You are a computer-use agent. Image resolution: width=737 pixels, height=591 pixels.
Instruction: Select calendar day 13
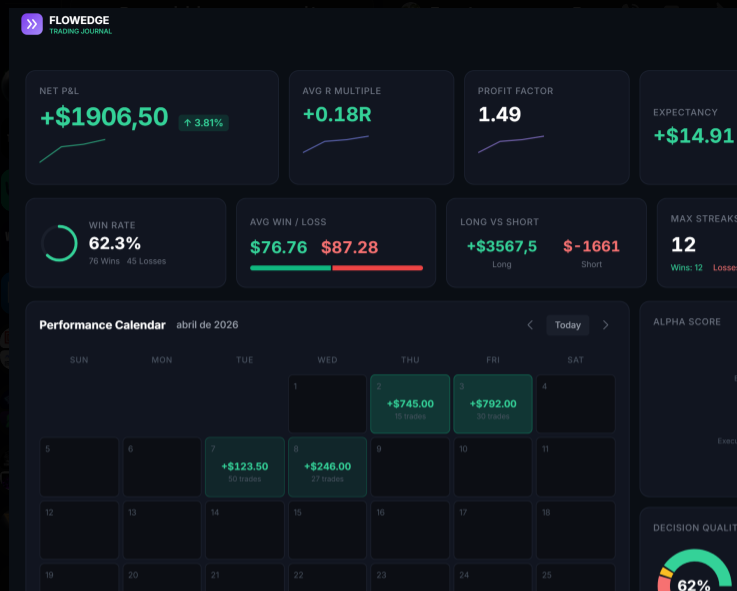click(162, 530)
